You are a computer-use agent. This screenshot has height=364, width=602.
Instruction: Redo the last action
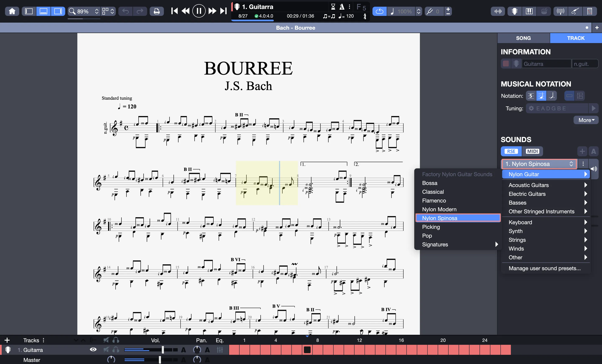[140, 11]
